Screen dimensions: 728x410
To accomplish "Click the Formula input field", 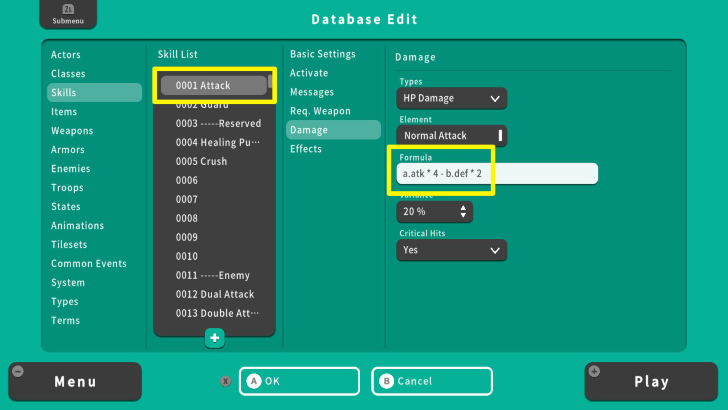I will coord(497,174).
